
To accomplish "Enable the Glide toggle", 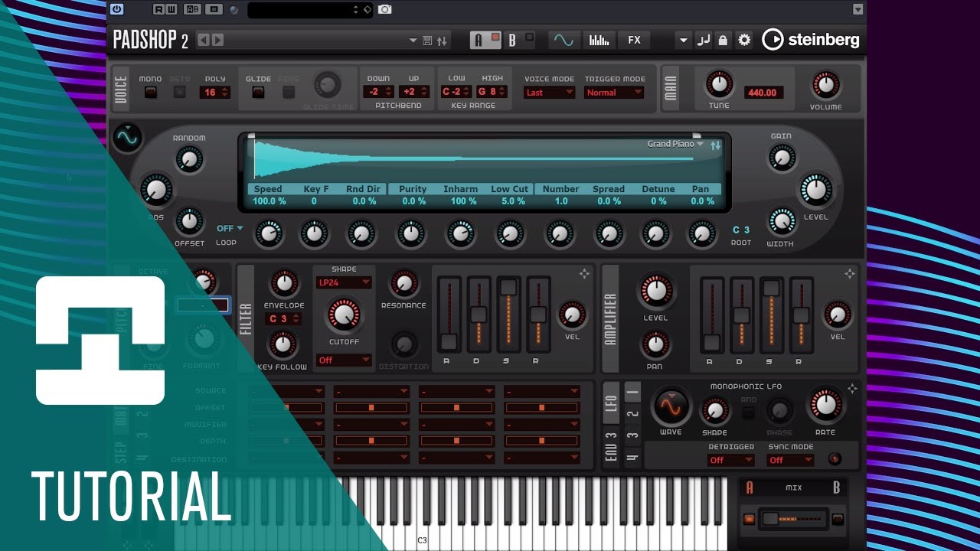I will (258, 93).
